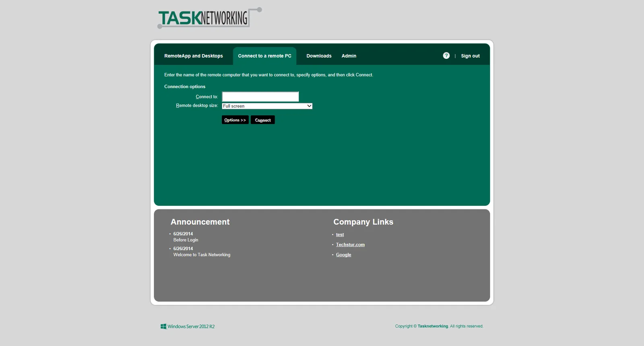The image size is (644, 346).
Task: Click the TaskNetworking logo
Action: click(x=209, y=18)
